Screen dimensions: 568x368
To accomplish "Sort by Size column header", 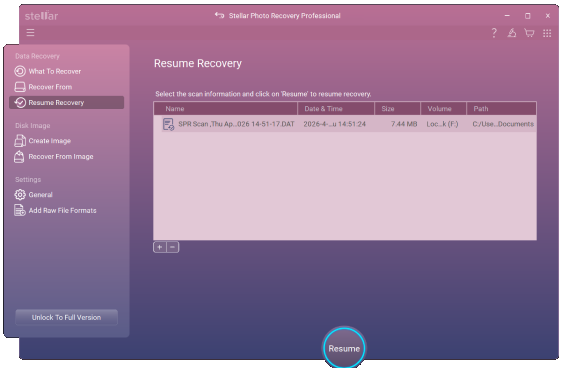I will (397, 109).
